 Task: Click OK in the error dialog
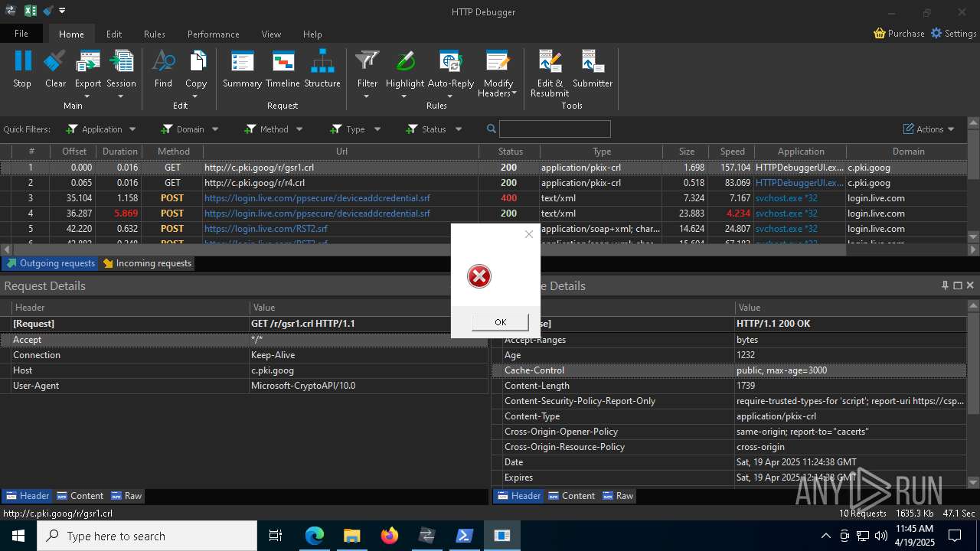(500, 322)
